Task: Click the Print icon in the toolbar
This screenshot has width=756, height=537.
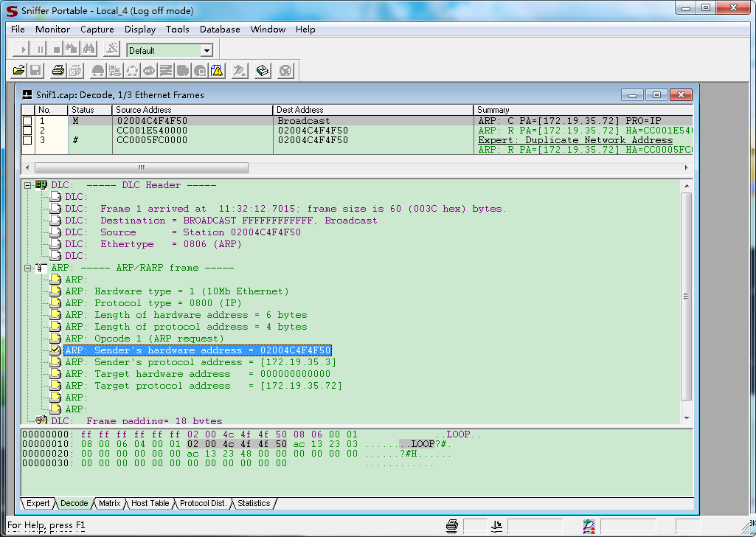Action: (x=58, y=71)
